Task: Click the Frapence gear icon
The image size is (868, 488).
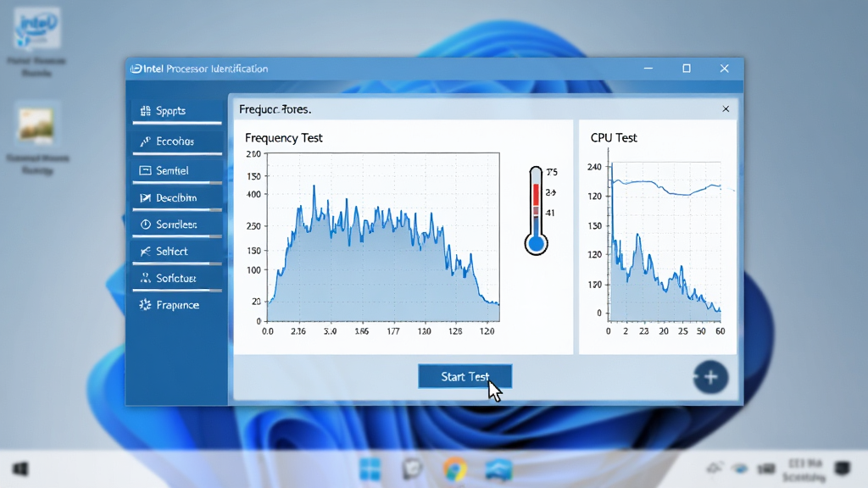Action: 145,305
